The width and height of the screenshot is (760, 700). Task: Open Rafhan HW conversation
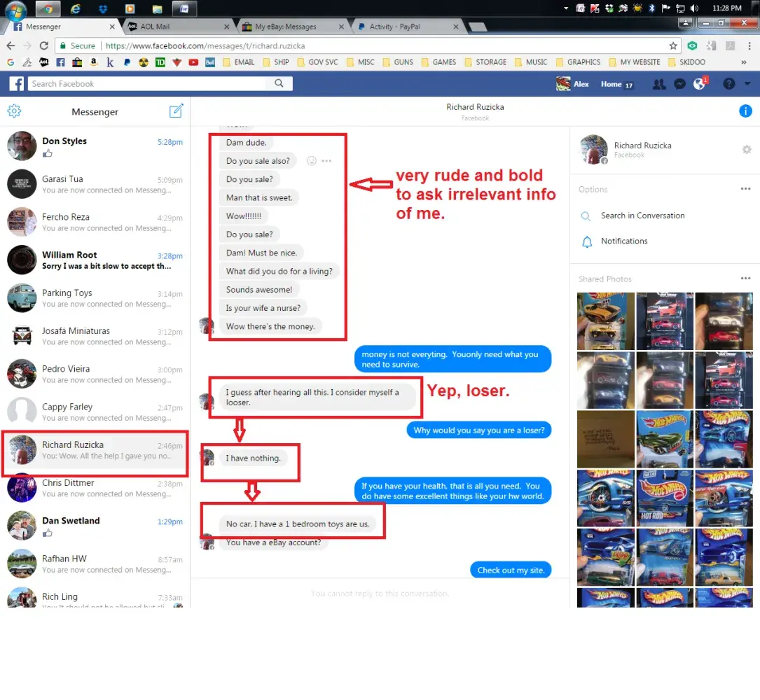pyautogui.click(x=95, y=563)
